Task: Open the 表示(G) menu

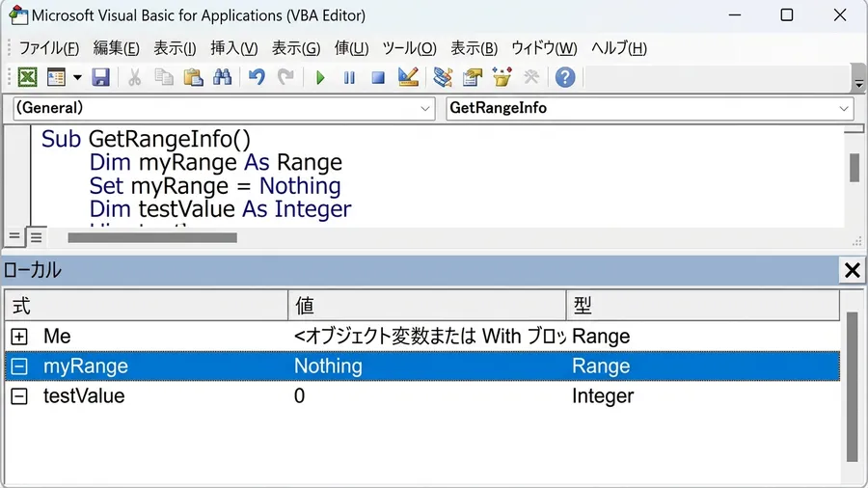Action: (x=296, y=48)
